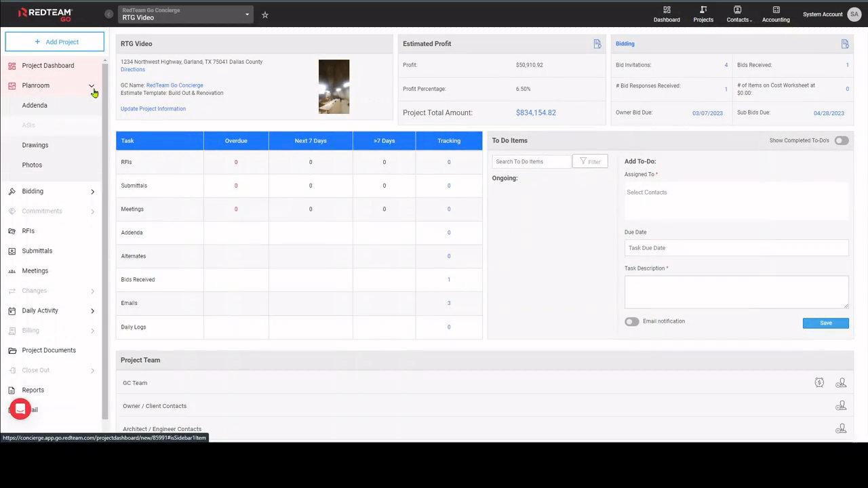The width and height of the screenshot is (868, 488).
Task: Click the Submittals sidebar icon
Action: [12, 251]
